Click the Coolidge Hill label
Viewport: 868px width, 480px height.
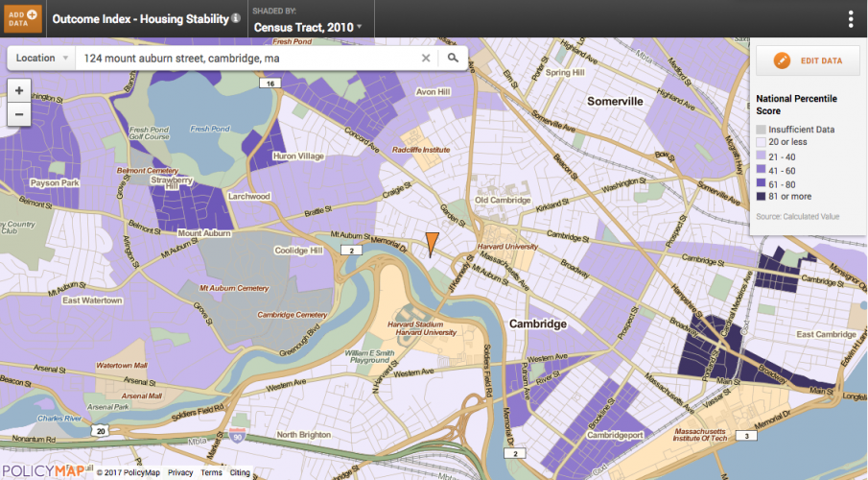click(x=298, y=251)
